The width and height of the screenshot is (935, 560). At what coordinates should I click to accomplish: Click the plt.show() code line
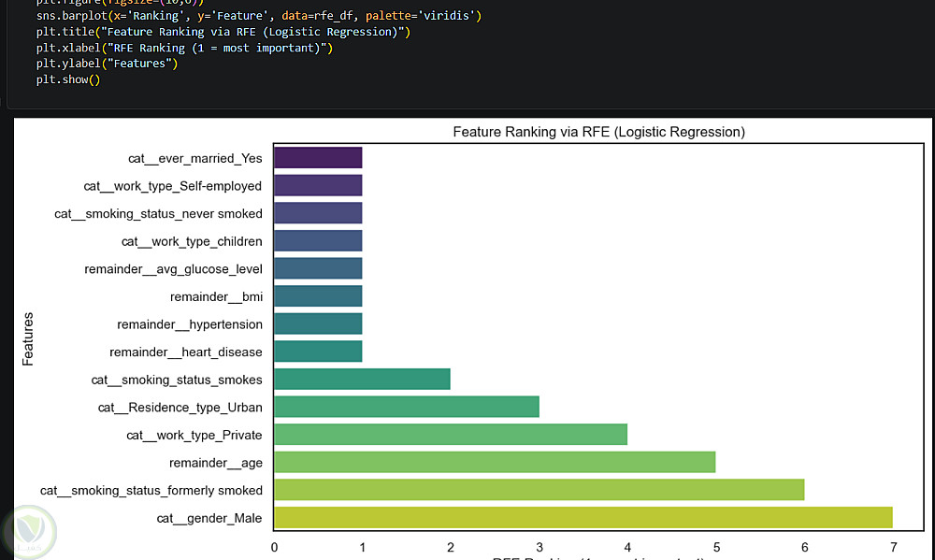point(68,79)
